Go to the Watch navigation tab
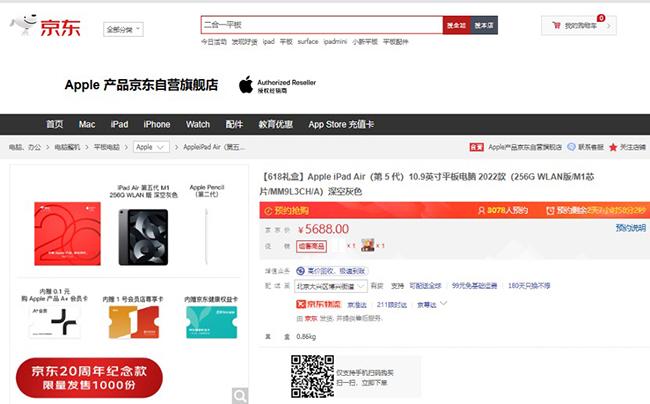The width and height of the screenshot is (650, 404). point(198,124)
